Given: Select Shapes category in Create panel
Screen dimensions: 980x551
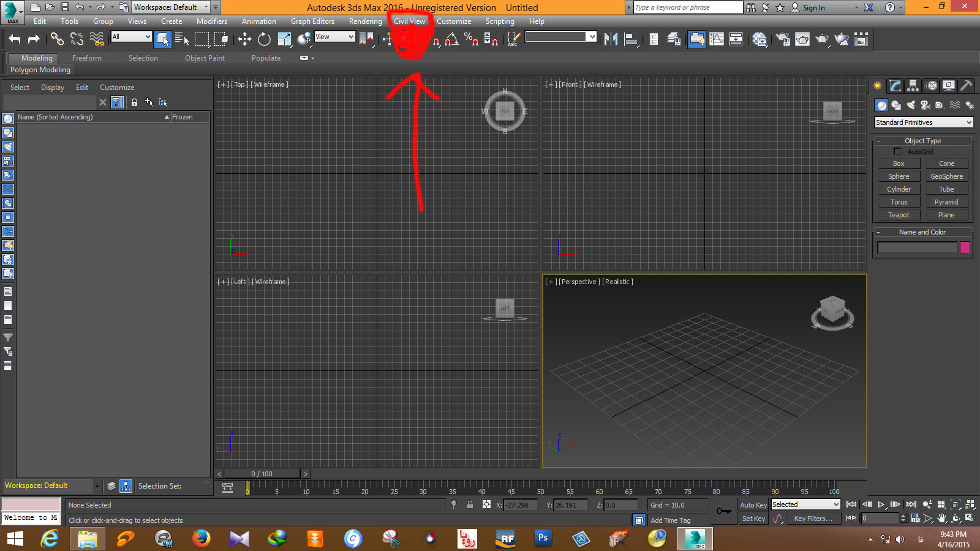Looking at the screenshot, I should click(x=896, y=105).
